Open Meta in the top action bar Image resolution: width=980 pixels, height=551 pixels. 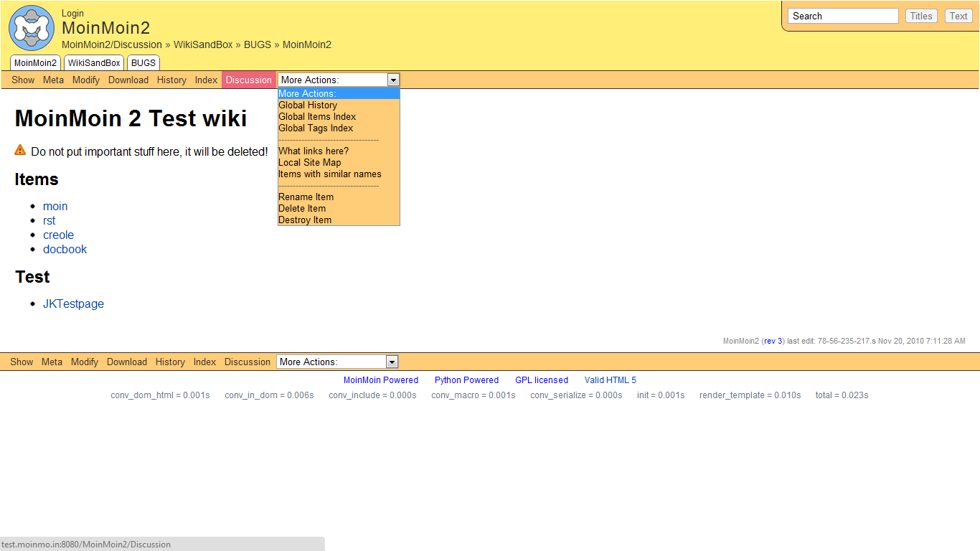pos(53,80)
